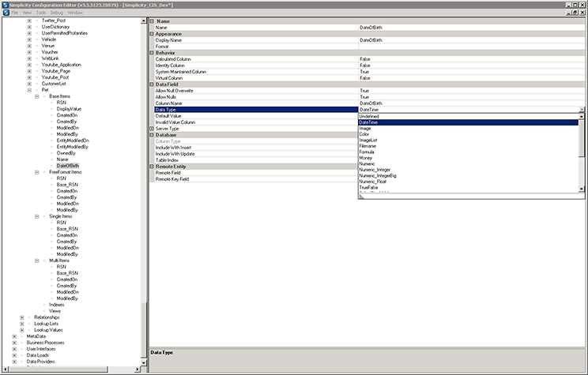
Task: Choose Filename in the type list
Action: [x=469, y=146]
